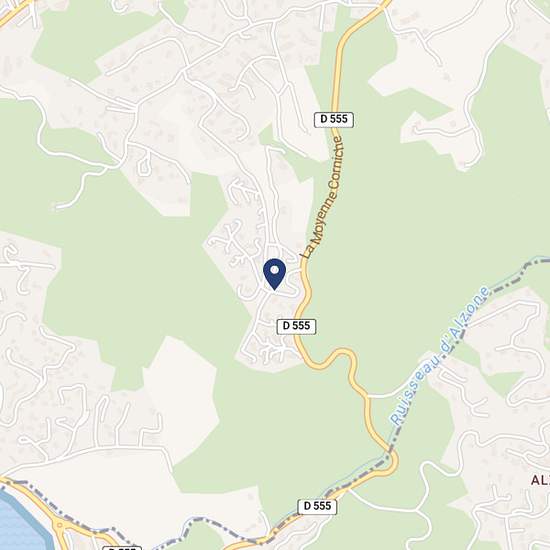Click the roundabout on the coastal road
550x550 pixels.
(x=60, y=525)
